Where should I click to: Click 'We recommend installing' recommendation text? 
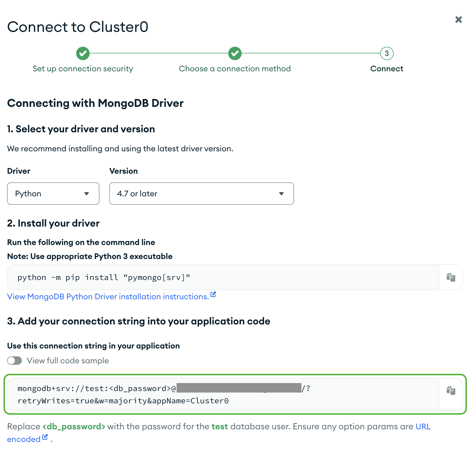(x=120, y=149)
